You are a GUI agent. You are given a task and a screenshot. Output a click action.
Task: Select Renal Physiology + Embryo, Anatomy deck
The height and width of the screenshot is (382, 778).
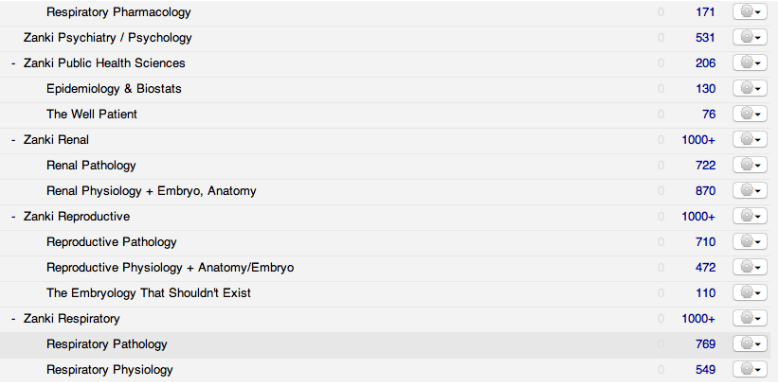coord(151,191)
